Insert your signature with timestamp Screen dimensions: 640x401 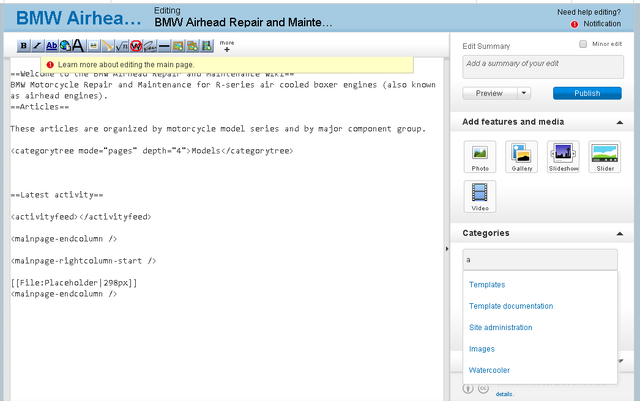click(150, 46)
